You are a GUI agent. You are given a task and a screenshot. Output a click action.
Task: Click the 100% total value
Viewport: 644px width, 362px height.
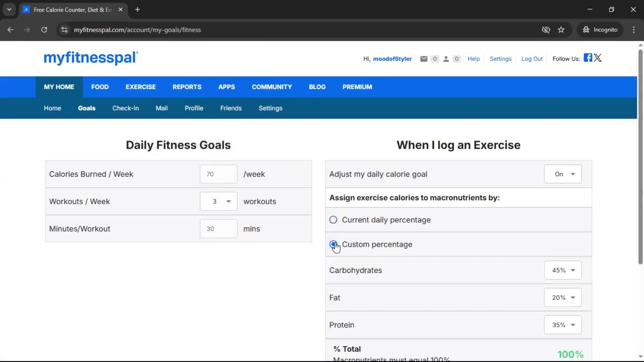[570, 354]
